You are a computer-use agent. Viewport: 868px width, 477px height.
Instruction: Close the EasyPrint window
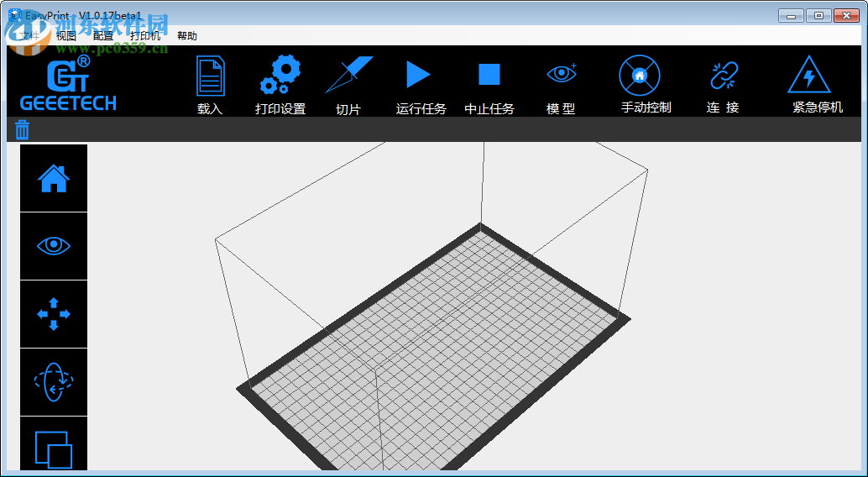pos(846,16)
